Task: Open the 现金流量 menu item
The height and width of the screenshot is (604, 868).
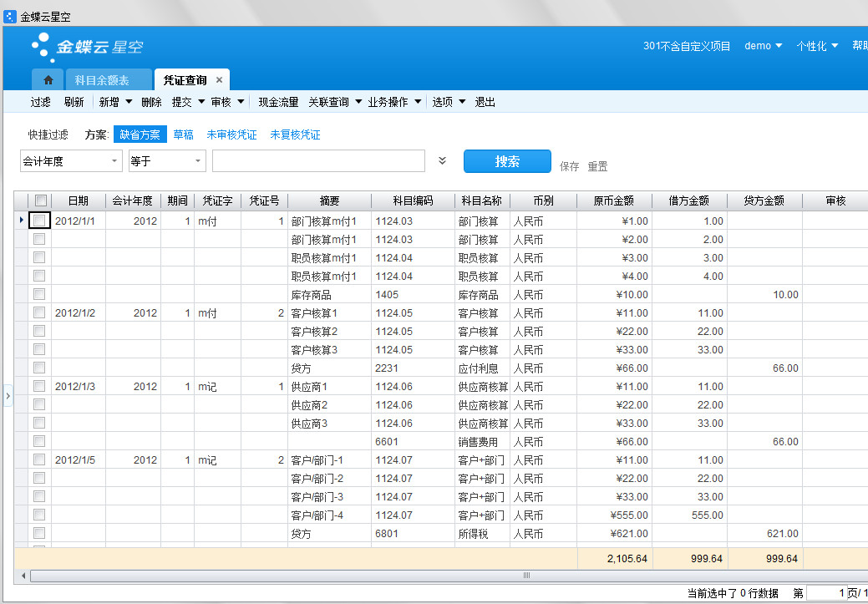Action: click(278, 102)
